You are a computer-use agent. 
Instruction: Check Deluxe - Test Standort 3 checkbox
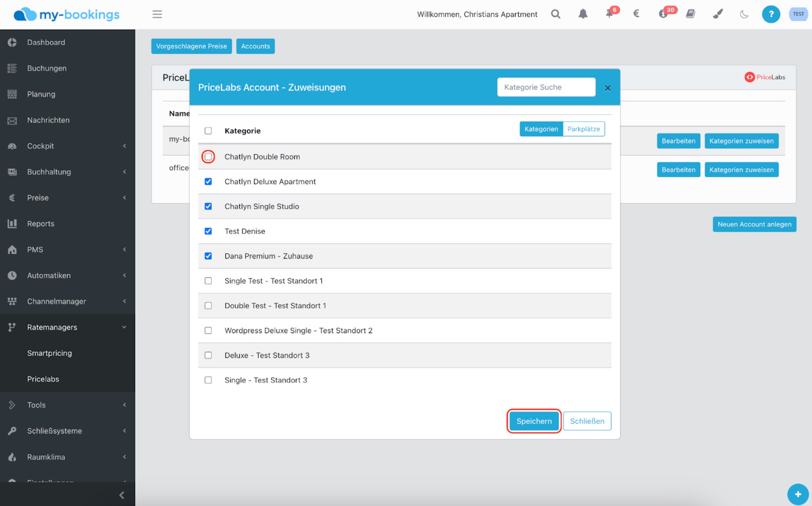[x=208, y=355]
